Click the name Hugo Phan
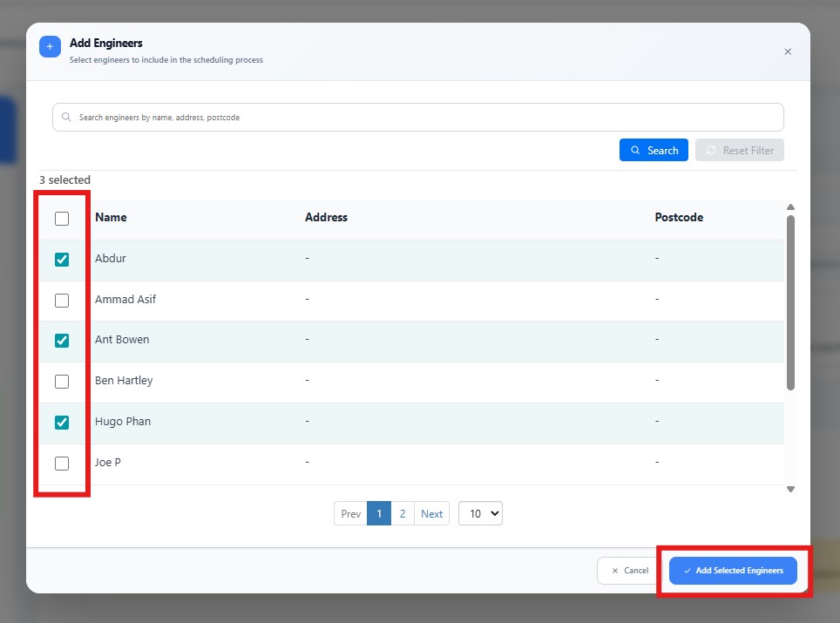The height and width of the screenshot is (623, 840). [123, 421]
